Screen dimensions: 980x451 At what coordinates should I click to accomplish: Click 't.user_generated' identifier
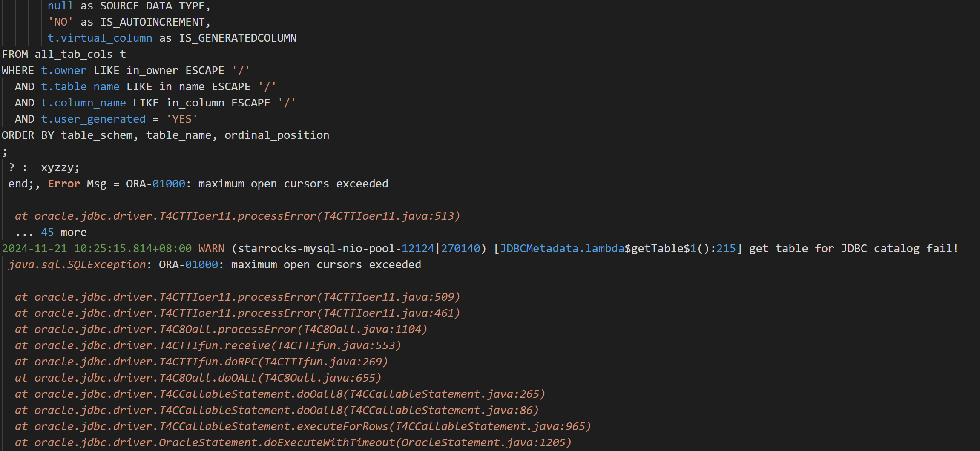click(93, 119)
